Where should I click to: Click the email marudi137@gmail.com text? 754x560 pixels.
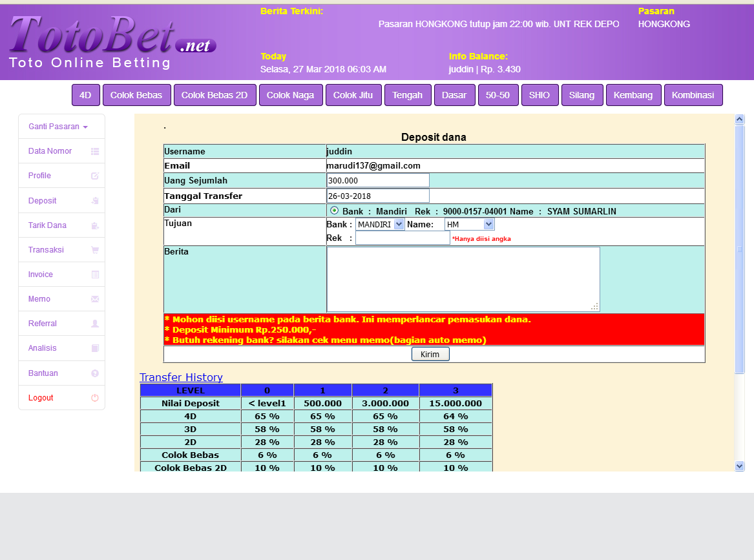click(373, 165)
